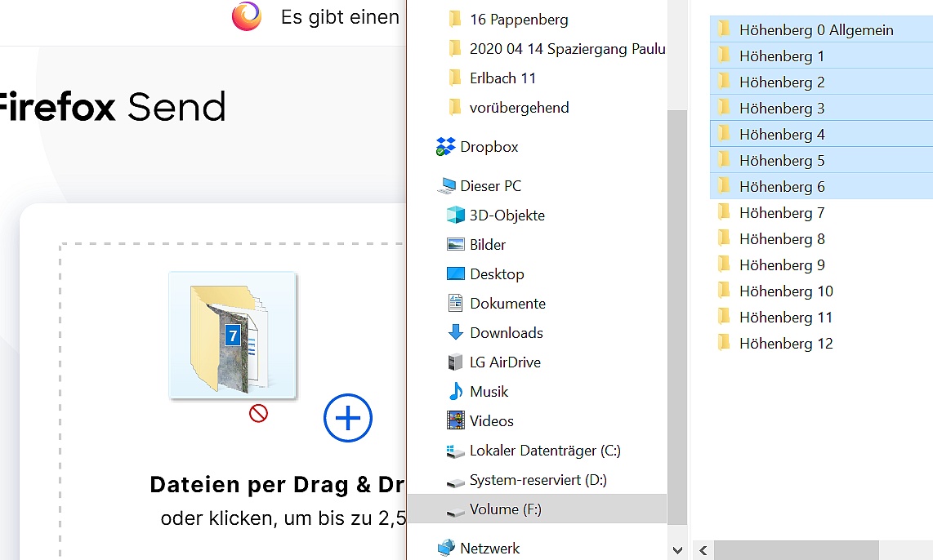Click folder icon of Höhenberg 9
This screenshot has width=933, height=560.
click(x=724, y=264)
